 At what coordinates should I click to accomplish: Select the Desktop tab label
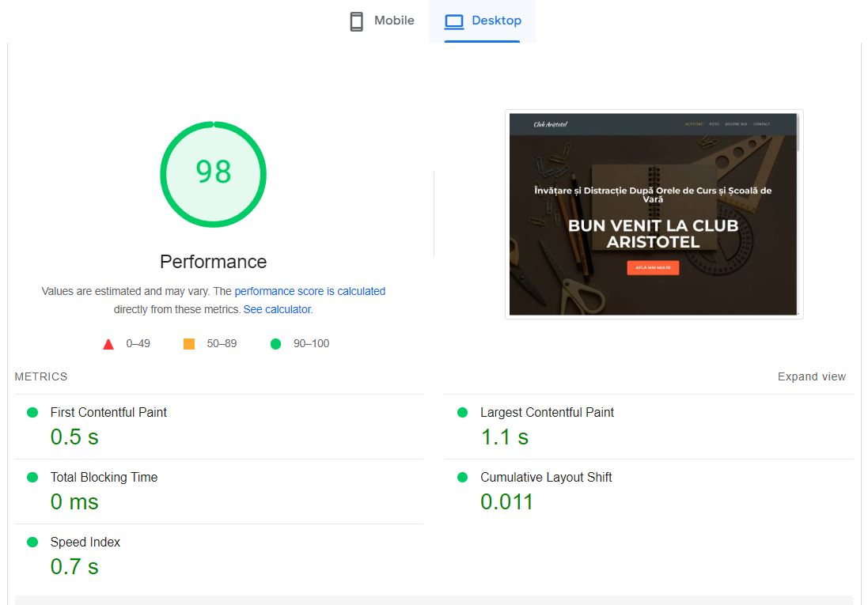pos(496,21)
